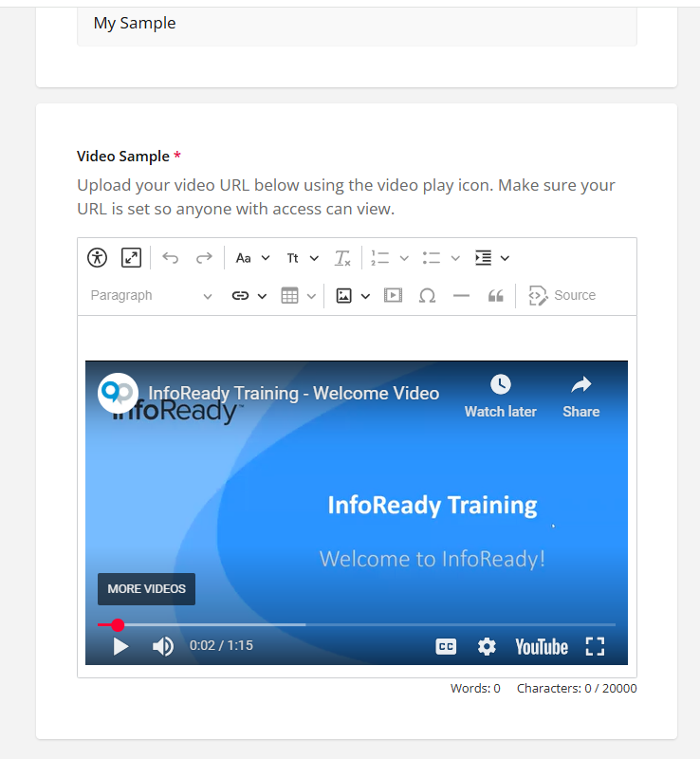Click the insert media video icon
Viewport: 700px width, 759px height.
tap(393, 295)
